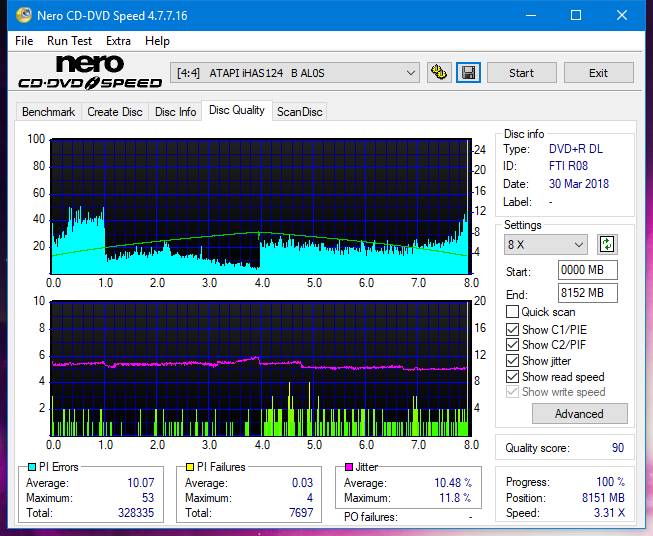This screenshot has width=653, height=536.
Task: Click the Progress 100 % value
Action: tap(611, 482)
